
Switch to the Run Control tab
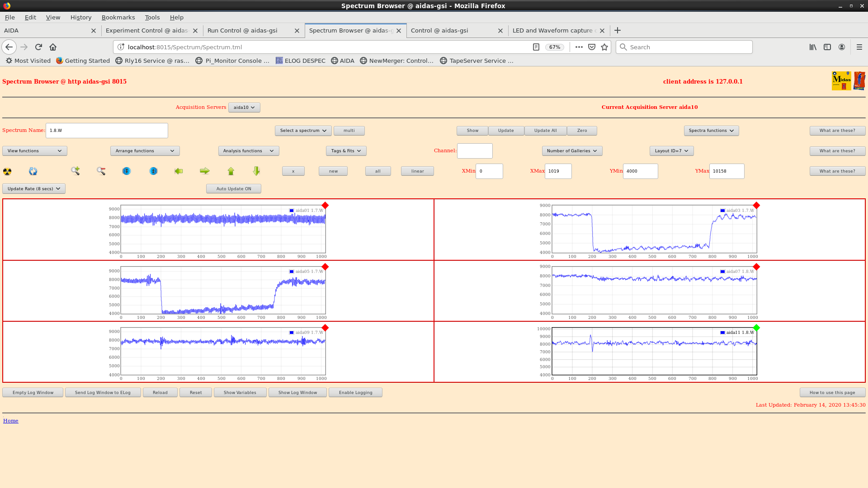point(242,31)
